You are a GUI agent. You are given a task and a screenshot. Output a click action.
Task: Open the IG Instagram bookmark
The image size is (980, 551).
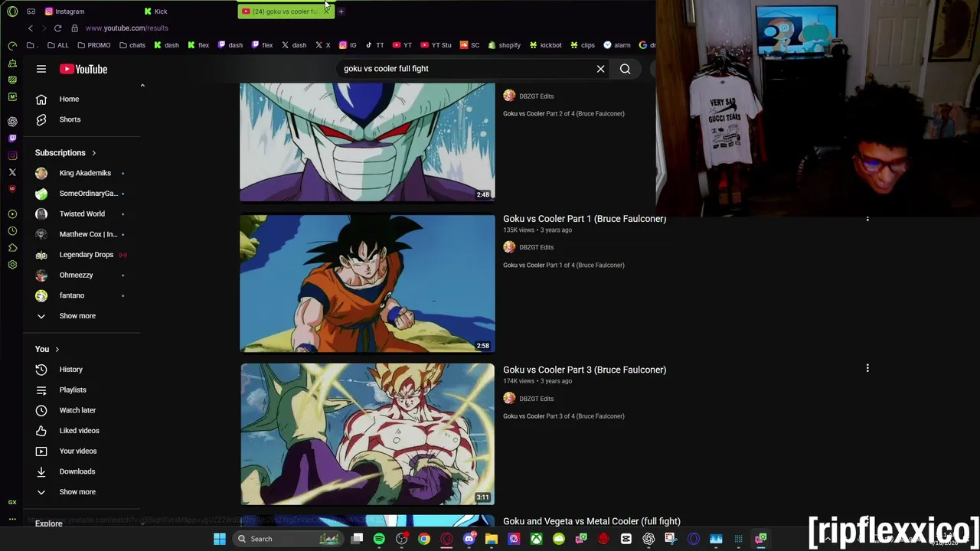[348, 45]
